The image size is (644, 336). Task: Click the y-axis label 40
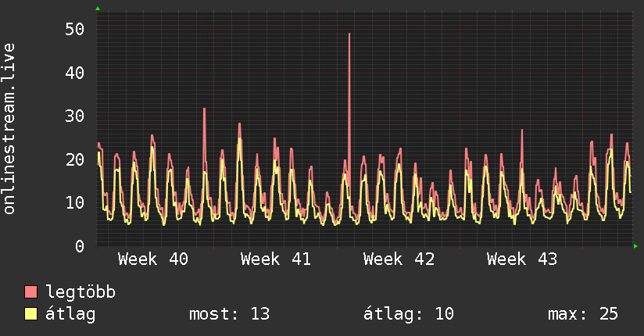pos(75,73)
